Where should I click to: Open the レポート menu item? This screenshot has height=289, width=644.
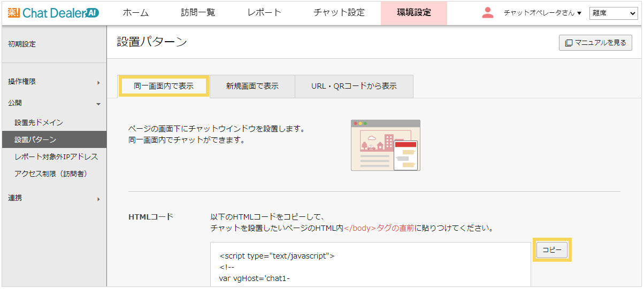pyautogui.click(x=264, y=13)
